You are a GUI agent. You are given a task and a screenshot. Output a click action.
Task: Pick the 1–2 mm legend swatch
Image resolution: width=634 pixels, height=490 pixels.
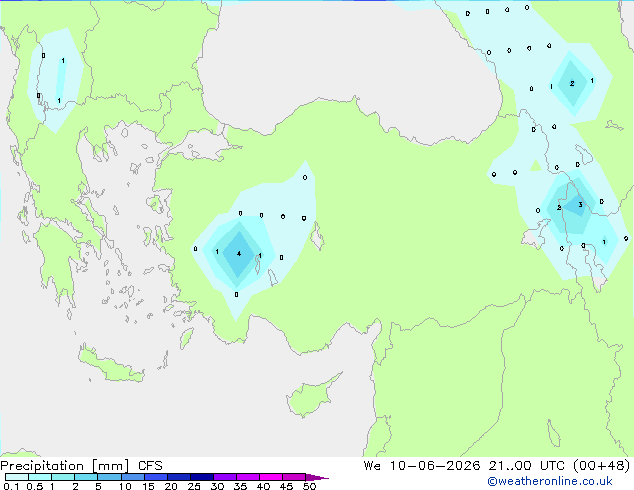pyautogui.click(x=63, y=477)
